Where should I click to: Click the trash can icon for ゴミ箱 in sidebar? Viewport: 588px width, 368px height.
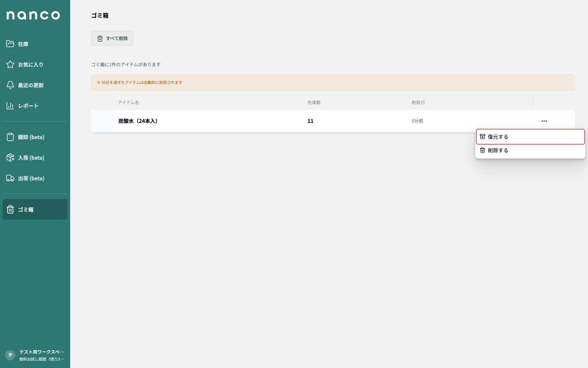(x=10, y=209)
